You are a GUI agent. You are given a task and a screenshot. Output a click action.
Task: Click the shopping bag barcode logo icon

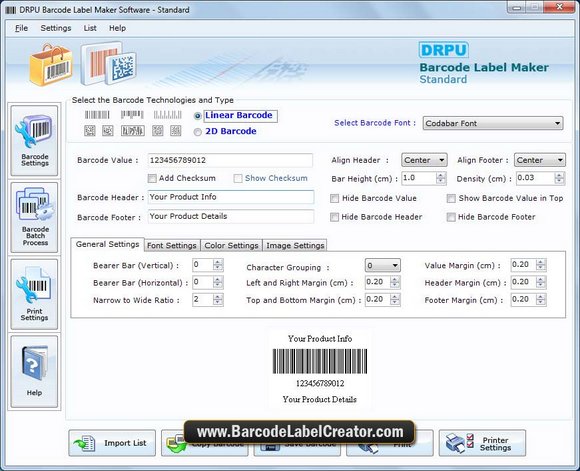pyautogui.click(x=51, y=65)
